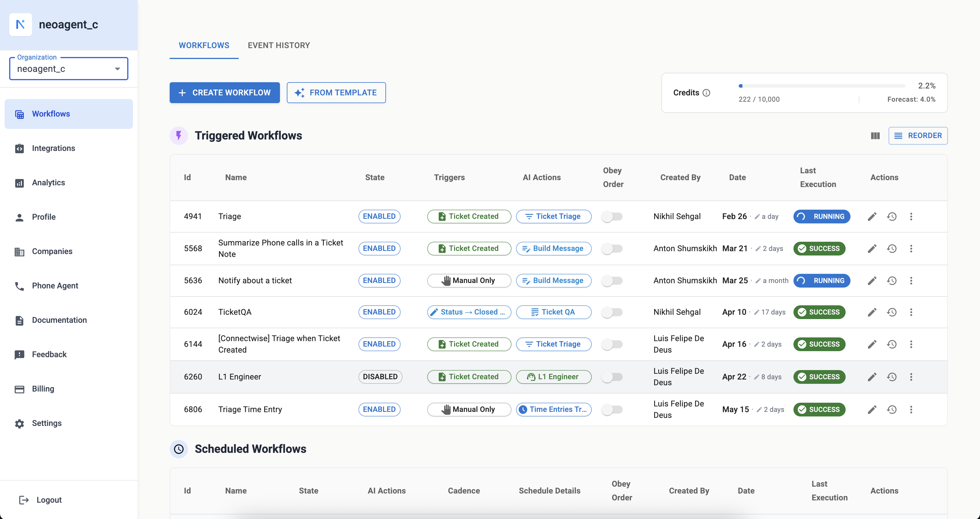Open Billing in the sidebar

tap(68, 389)
